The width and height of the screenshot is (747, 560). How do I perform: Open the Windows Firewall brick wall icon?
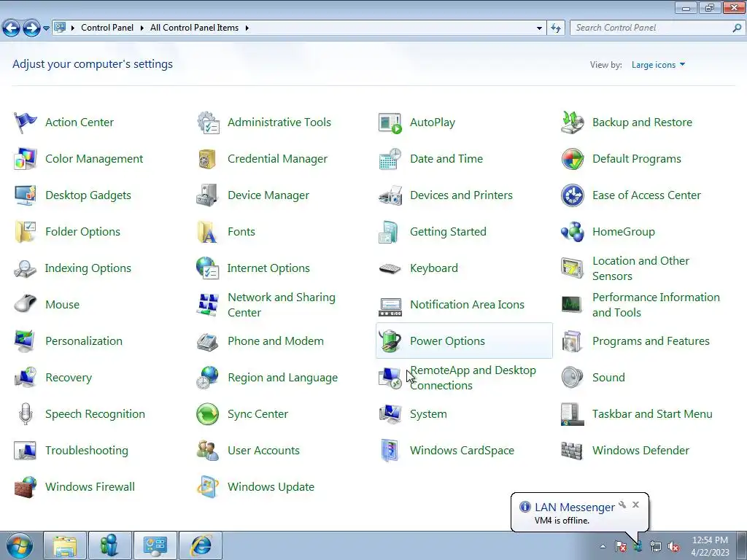[x=26, y=486]
